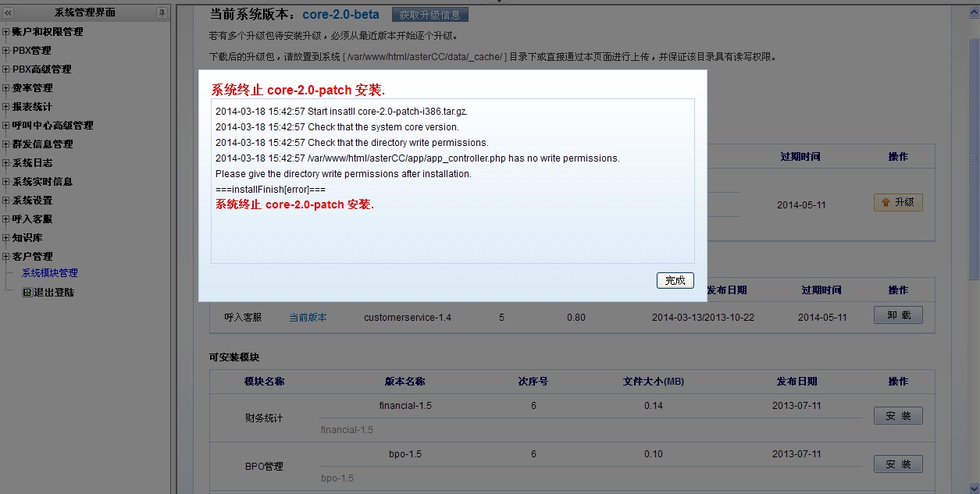Click 卸载 for the customerservice-1.4 module

click(898, 315)
